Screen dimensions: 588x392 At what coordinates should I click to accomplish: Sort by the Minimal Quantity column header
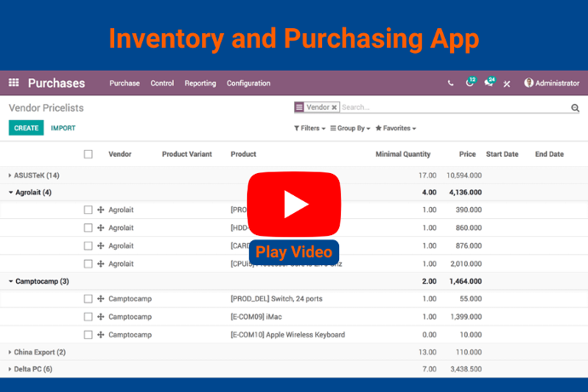click(x=403, y=154)
